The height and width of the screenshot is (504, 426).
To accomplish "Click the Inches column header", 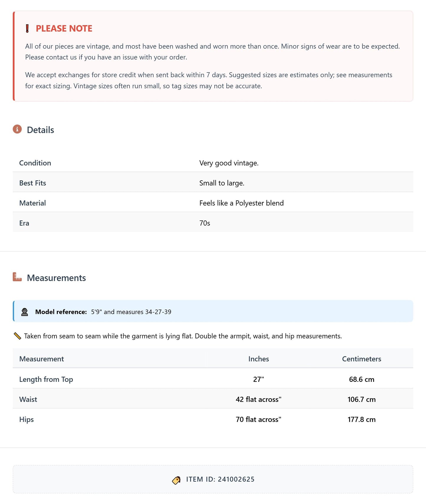I will (259, 359).
